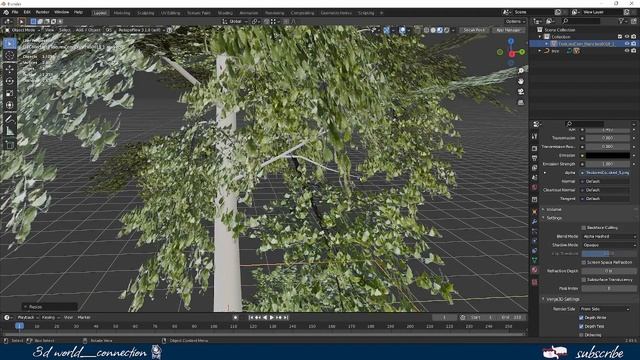640x360 pixels.
Task: Select the Annotate tool
Action: [10, 119]
